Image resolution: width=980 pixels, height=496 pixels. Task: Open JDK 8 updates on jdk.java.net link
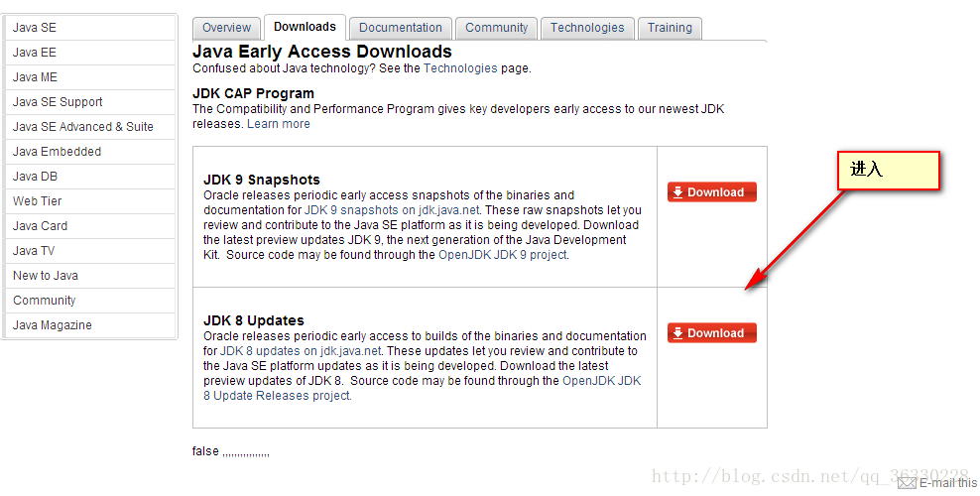[301, 351]
